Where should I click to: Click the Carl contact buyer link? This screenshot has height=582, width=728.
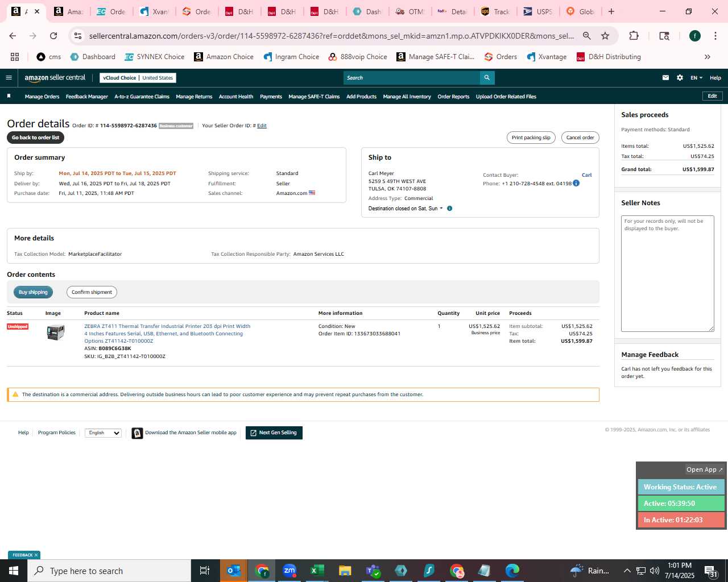pos(587,175)
